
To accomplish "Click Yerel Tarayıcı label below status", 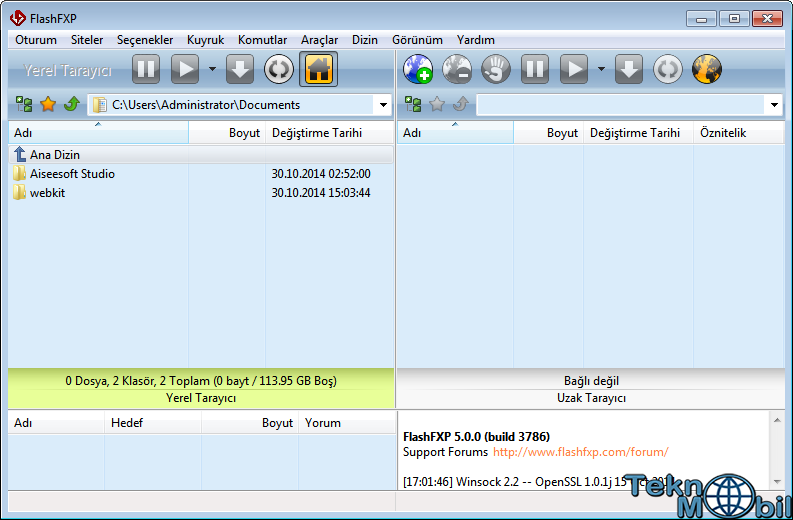I will pos(201,398).
